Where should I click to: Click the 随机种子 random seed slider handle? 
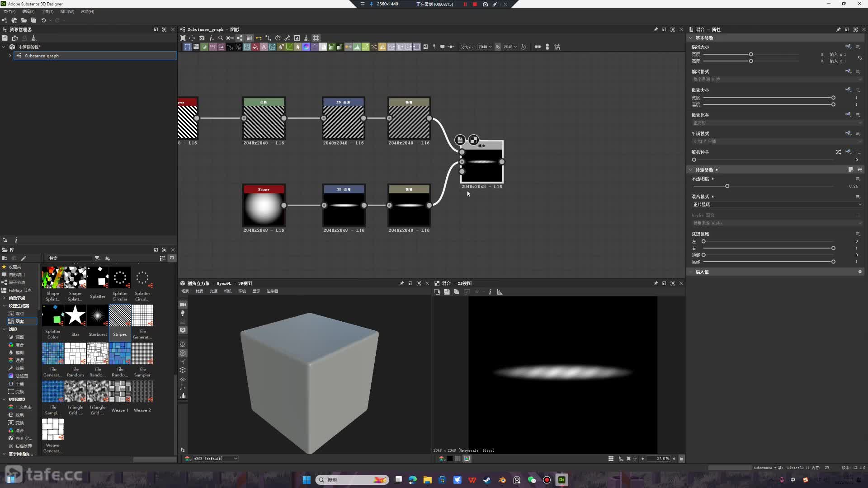coord(694,160)
